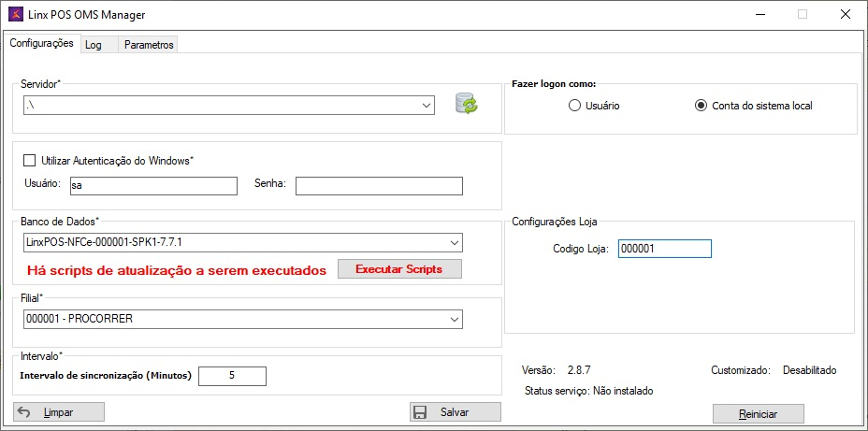Click the refresh server database icon
This screenshot has height=431, width=868.
[466, 104]
